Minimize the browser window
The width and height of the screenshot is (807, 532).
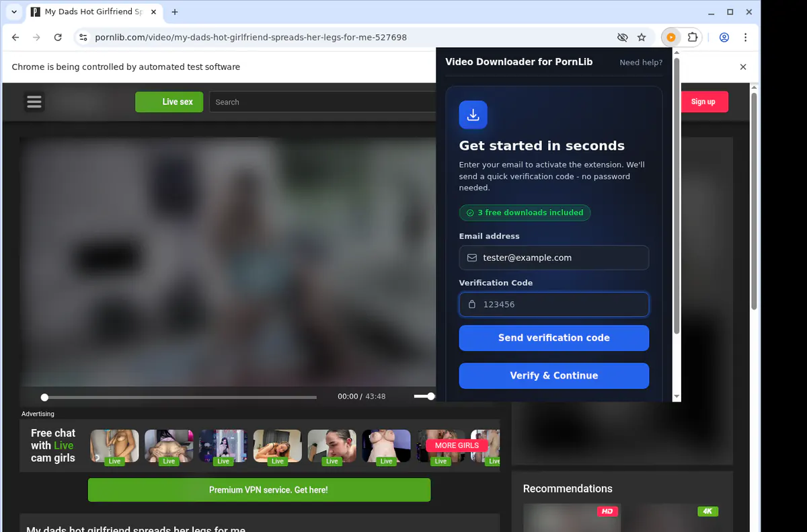(712, 12)
